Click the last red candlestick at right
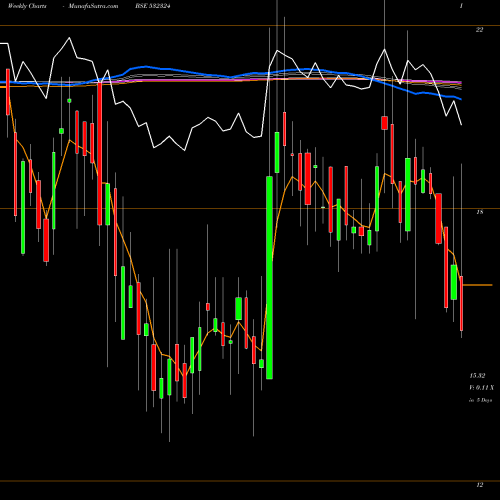 pyautogui.click(x=461, y=303)
